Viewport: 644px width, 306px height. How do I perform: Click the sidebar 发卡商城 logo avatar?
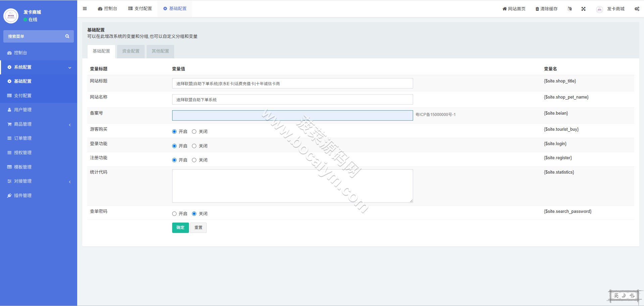coord(11,16)
